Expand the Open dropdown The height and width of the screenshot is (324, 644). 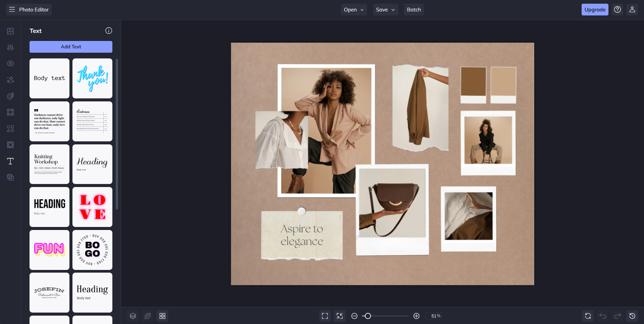coord(354,9)
